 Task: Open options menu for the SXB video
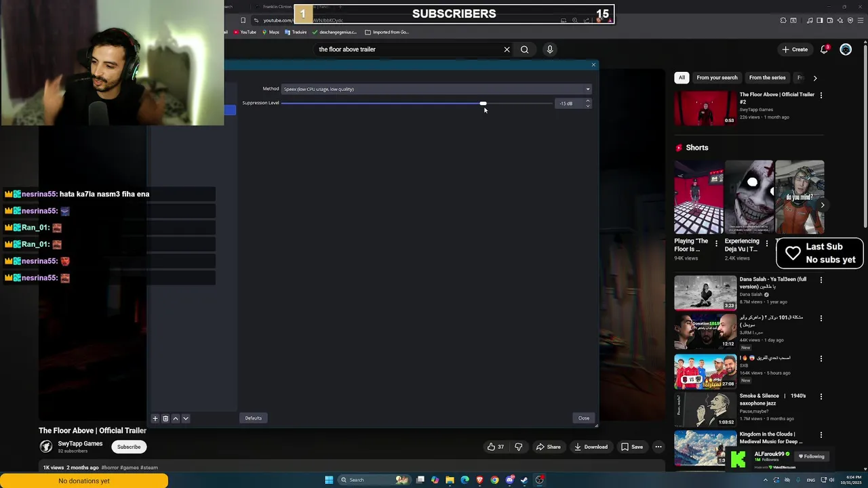tap(821, 359)
